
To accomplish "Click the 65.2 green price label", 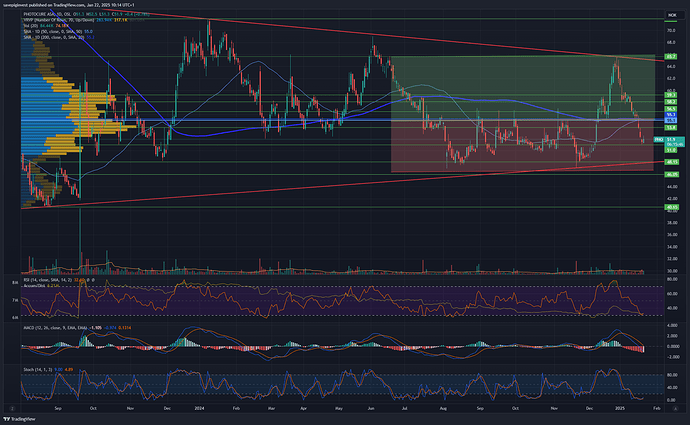I will pos(671,56).
